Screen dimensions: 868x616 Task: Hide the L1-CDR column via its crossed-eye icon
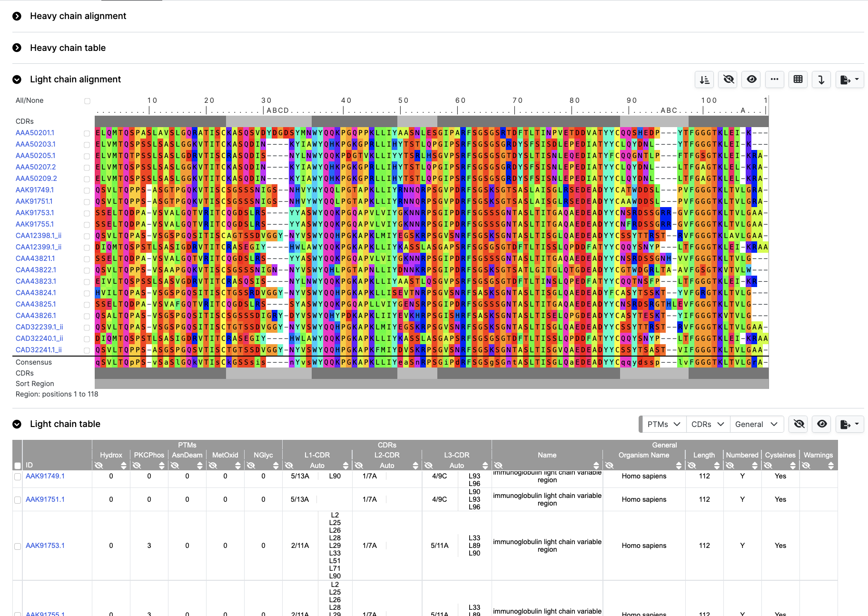289,466
